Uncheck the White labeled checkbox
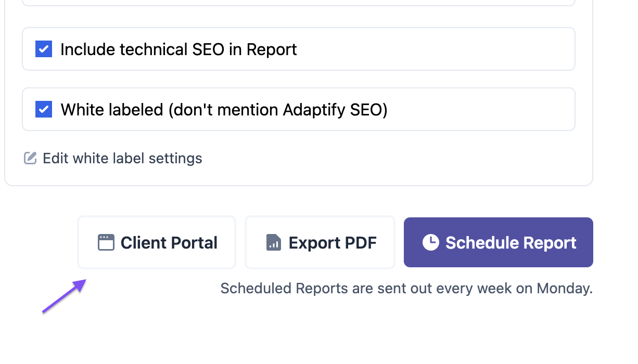The height and width of the screenshot is (364, 638). click(44, 110)
